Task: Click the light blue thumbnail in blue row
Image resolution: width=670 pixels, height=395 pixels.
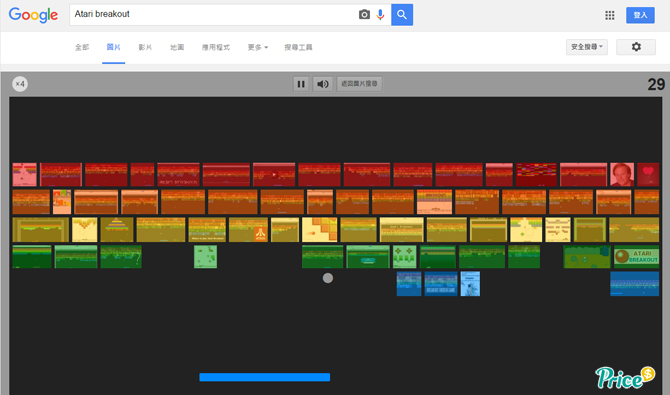Action: click(x=470, y=284)
